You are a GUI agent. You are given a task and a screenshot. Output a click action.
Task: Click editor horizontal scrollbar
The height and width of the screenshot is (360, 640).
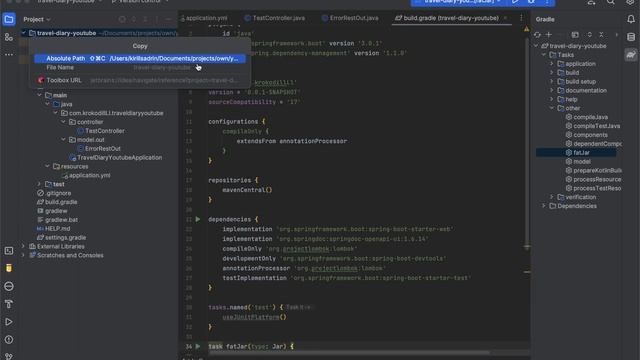pos(349,352)
